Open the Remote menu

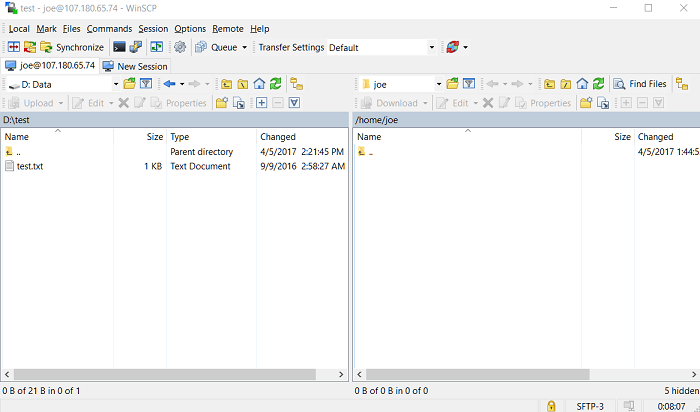click(x=228, y=29)
